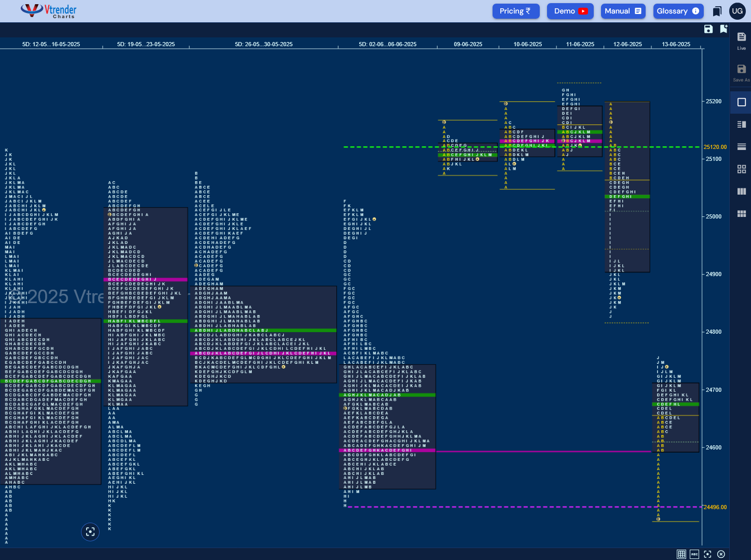751x560 pixels.
Task: Pick the three-column layout icon
Action: [x=742, y=192]
